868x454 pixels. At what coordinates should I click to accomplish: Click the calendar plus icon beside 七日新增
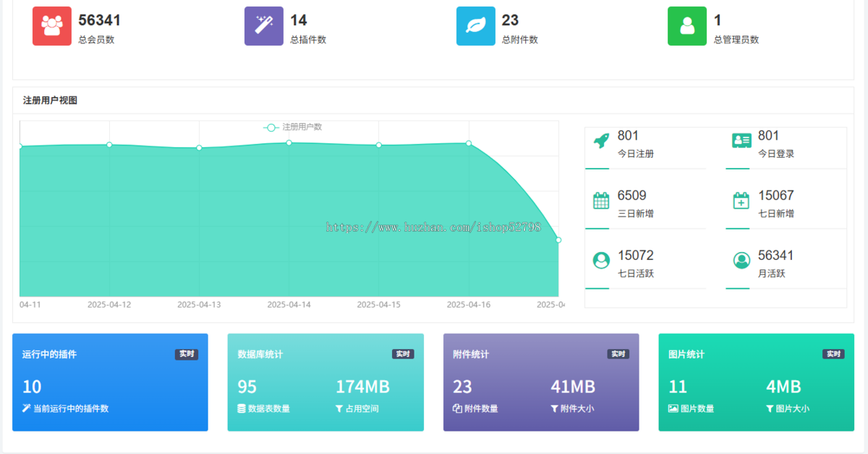741,201
